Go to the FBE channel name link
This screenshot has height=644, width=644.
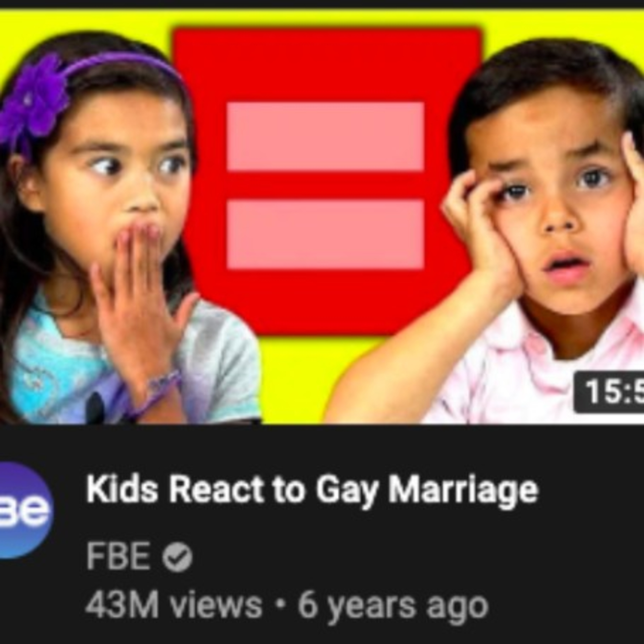coord(118,557)
